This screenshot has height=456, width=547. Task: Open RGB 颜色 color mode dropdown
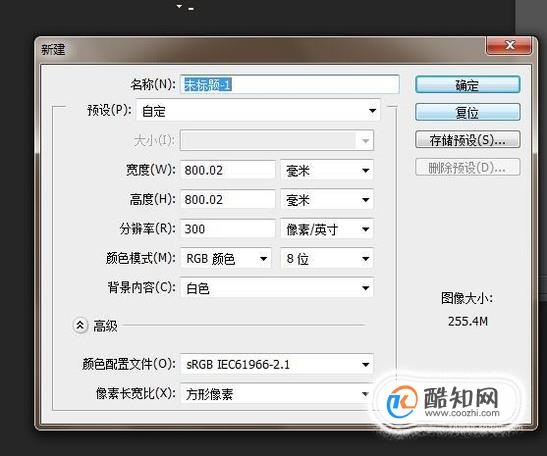226,259
